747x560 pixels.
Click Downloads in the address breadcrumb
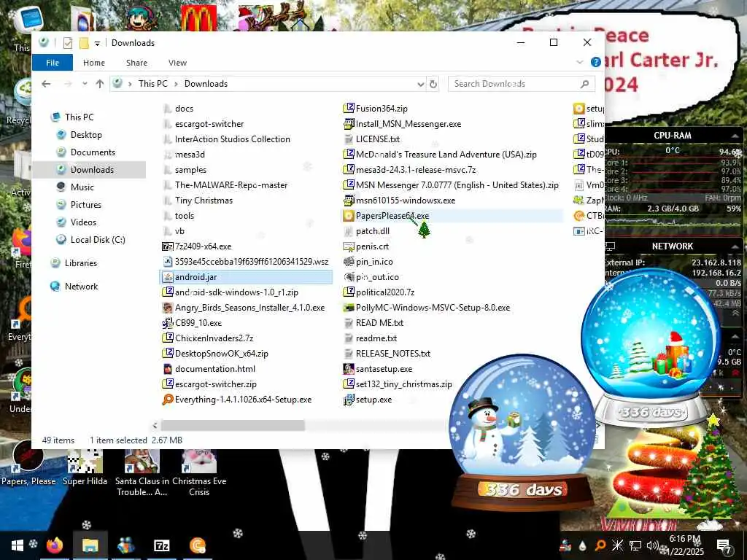coord(206,84)
